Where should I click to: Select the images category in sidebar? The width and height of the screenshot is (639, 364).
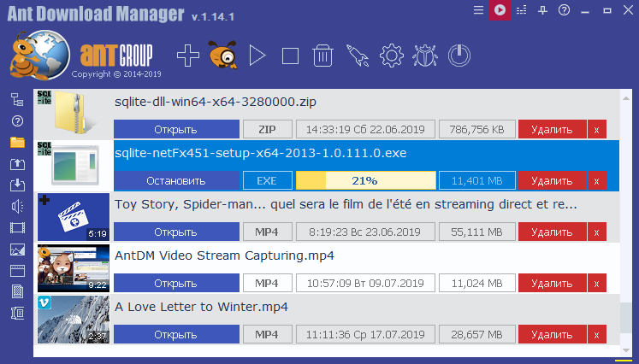coord(16,250)
